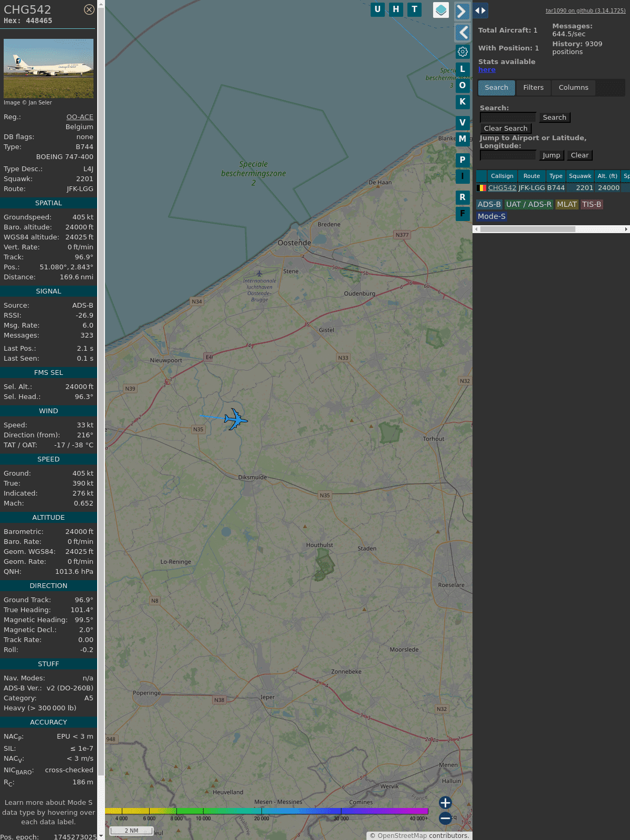Click the settings gear icon
This screenshot has width=630, height=840.
click(463, 51)
